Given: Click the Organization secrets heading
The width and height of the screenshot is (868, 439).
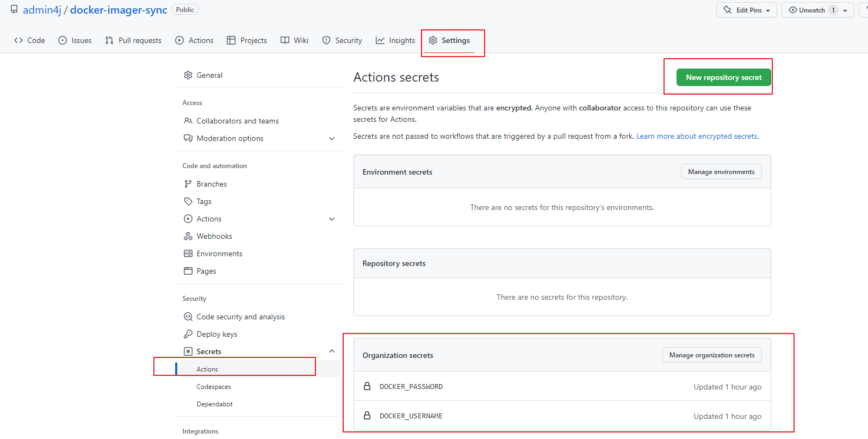Looking at the screenshot, I should [398, 355].
